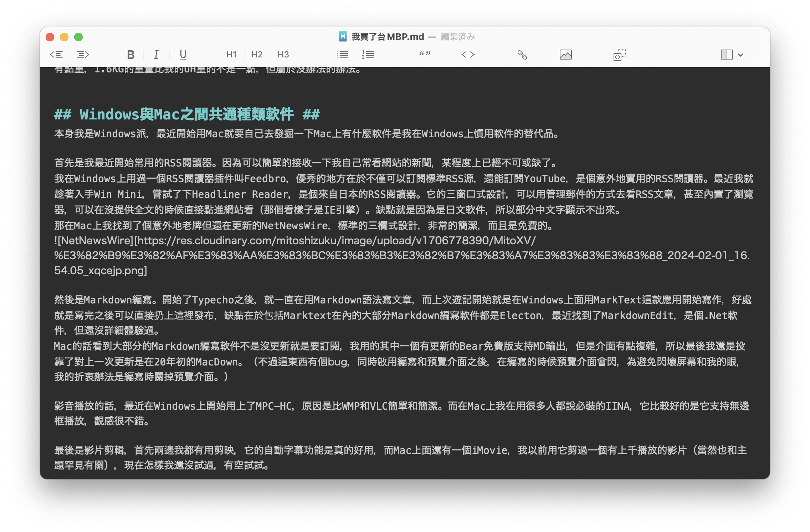This screenshot has height=532, width=810.
Task: Insert a numbered ordered list
Action: click(x=368, y=55)
